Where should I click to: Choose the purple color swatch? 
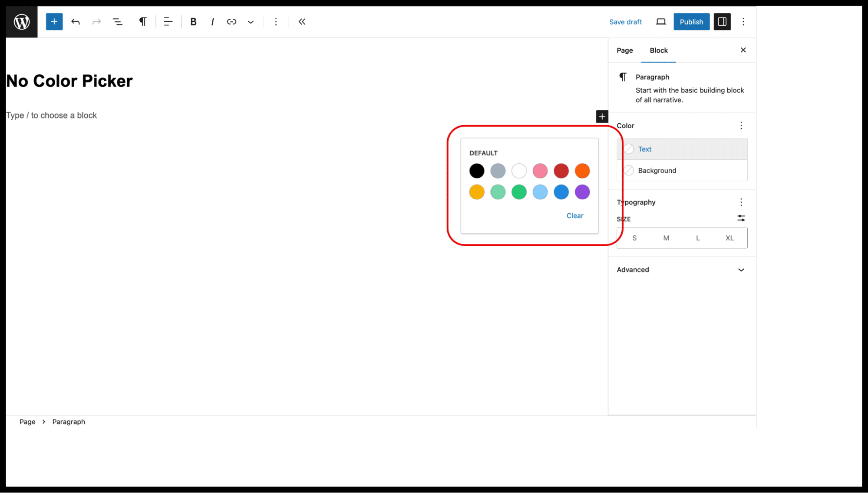coord(583,192)
